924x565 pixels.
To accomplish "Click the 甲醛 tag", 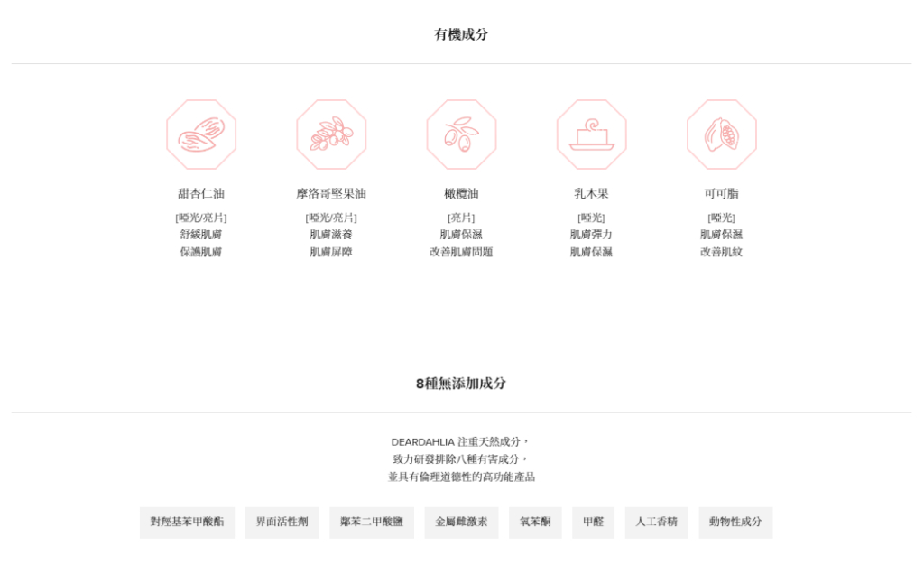I will (x=593, y=522).
